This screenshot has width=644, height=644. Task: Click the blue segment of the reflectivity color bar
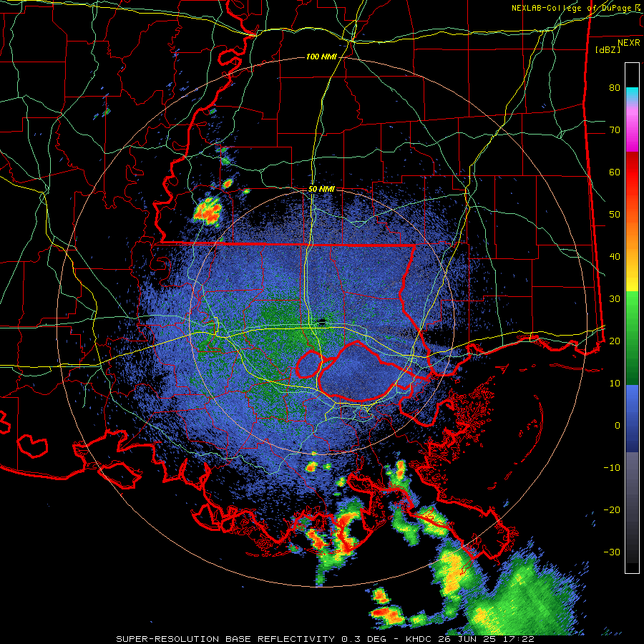tap(632, 418)
